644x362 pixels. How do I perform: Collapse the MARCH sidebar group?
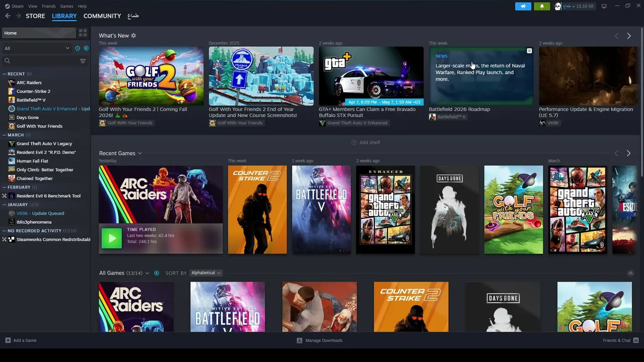pos(5,135)
